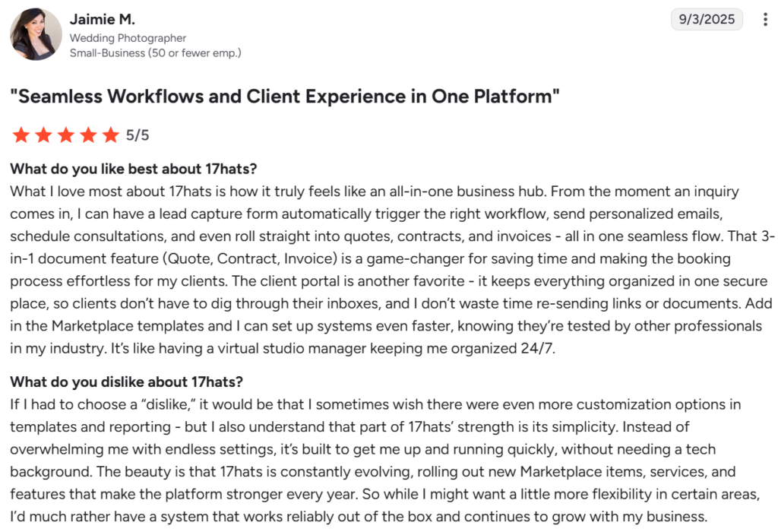The image size is (778, 532).
Task: Click the Small-Business company size label
Action: 155,53
